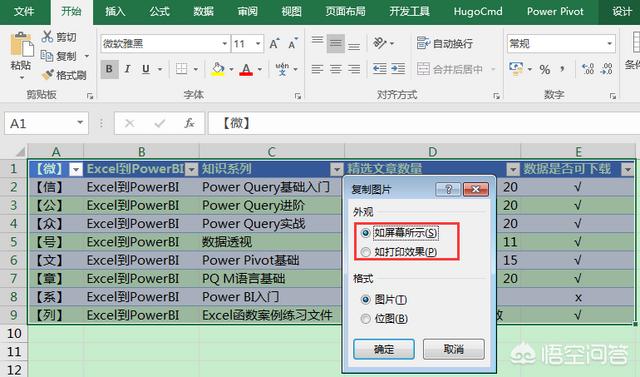Align text right
This screenshot has height=377, width=640.
click(x=354, y=69)
